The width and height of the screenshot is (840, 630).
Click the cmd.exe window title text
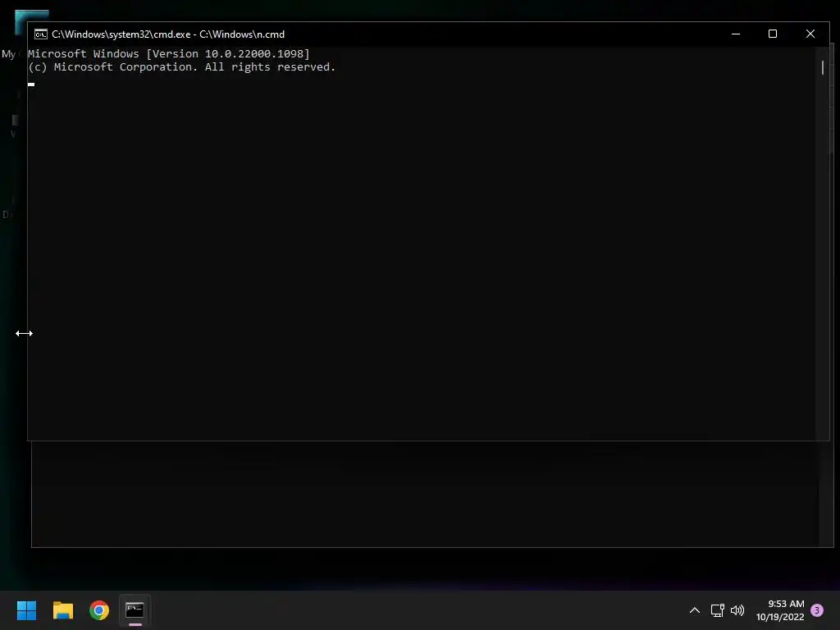click(x=168, y=34)
